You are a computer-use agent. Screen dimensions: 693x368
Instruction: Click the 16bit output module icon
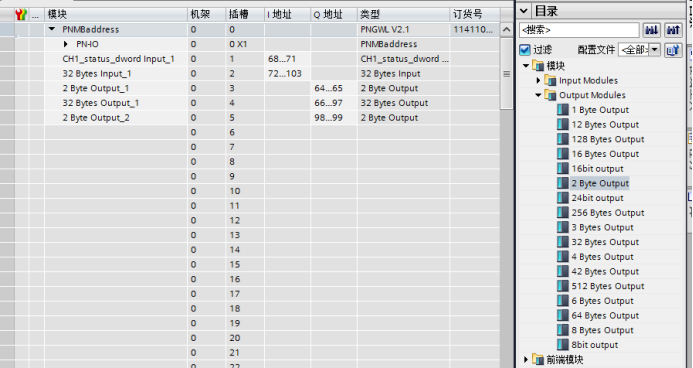point(563,168)
